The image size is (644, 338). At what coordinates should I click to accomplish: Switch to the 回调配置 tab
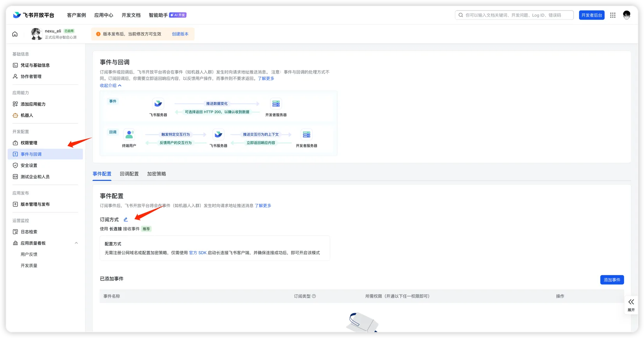(129, 174)
